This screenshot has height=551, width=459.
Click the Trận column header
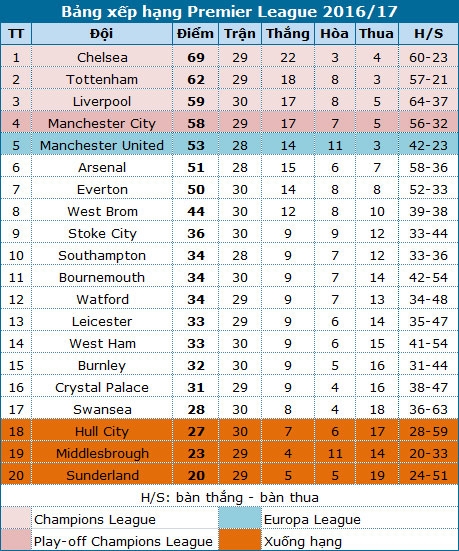pyautogui.click(x=240, y=34)
